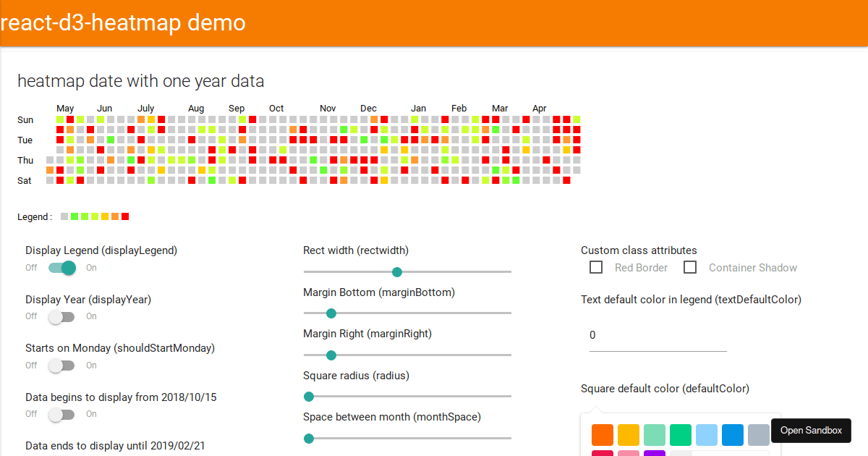
Task: Click the Open Sandbox button
Action: tap(811, 430)
